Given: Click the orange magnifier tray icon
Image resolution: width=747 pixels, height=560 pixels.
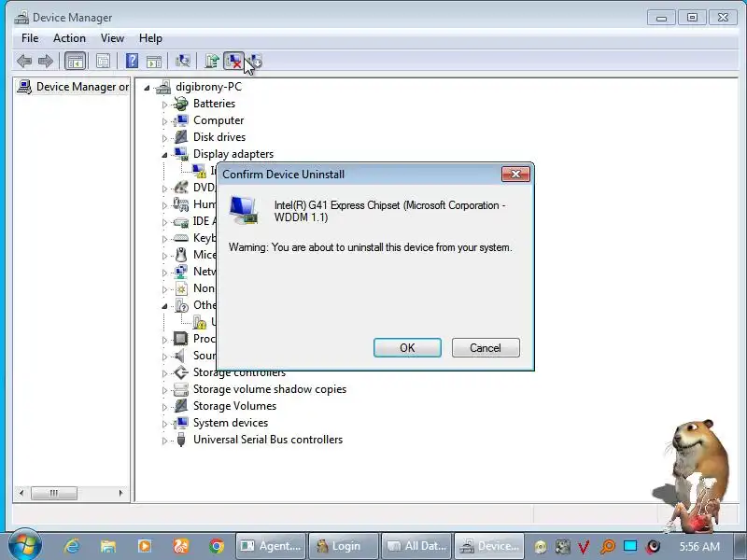Looking at the screenshot, I should (x=608, y=546).
